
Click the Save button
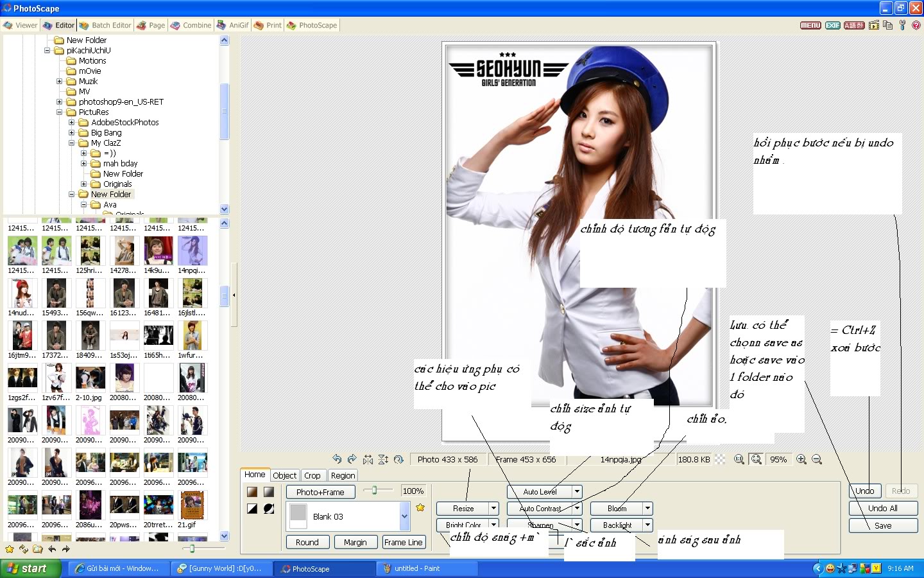pyautogui.click(x=883, y=525)
